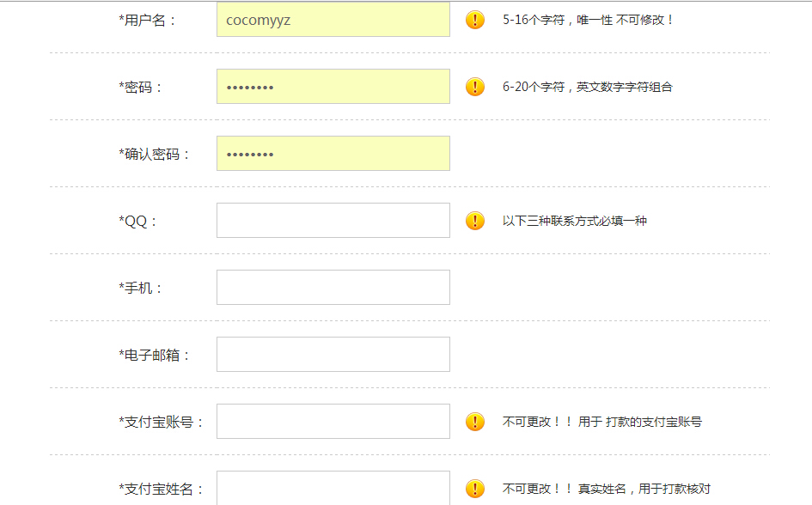This screenshot has height=505, width=812.
Task: Focus the QQ input field
Action: click(x=333, y=221)
